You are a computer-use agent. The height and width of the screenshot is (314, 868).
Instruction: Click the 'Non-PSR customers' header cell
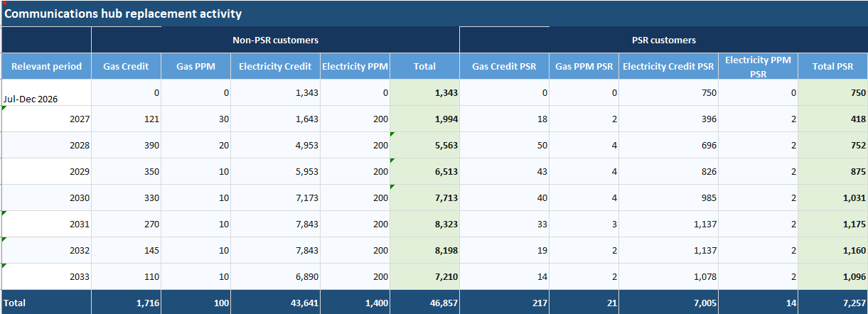click(x=276, y=40)
